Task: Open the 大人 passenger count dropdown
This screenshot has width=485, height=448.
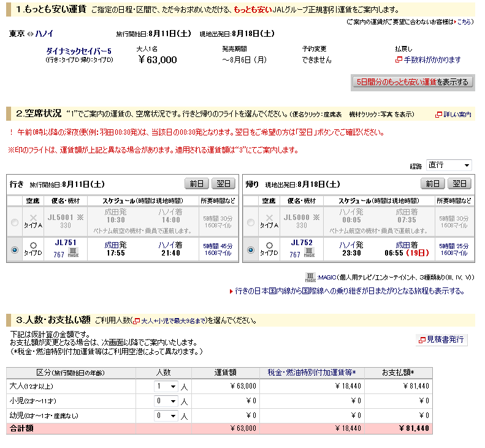Action: click(x=166, y=386)
